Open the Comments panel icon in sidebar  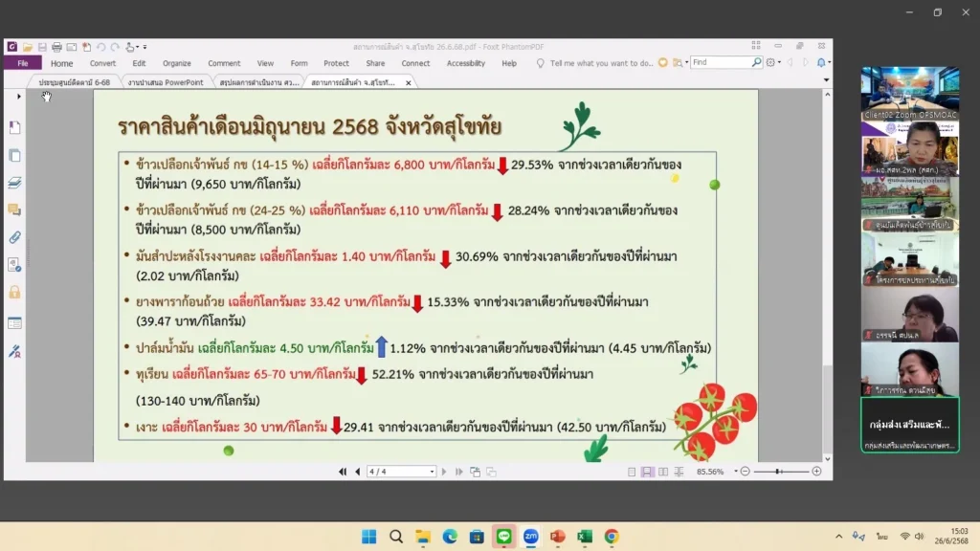point(15,209)
